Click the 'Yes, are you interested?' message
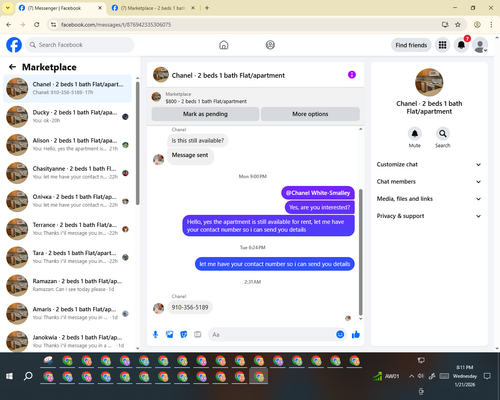This screenshot has width=500, height=400. (319, 207)
